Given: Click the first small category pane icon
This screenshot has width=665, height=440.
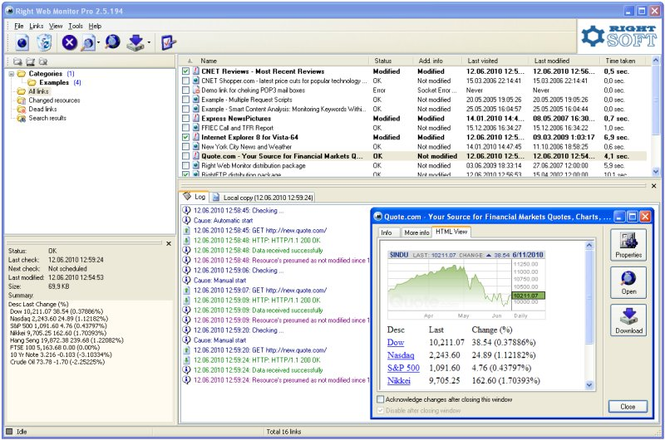Looking at the screenshot, I should [x=18, y=62].
